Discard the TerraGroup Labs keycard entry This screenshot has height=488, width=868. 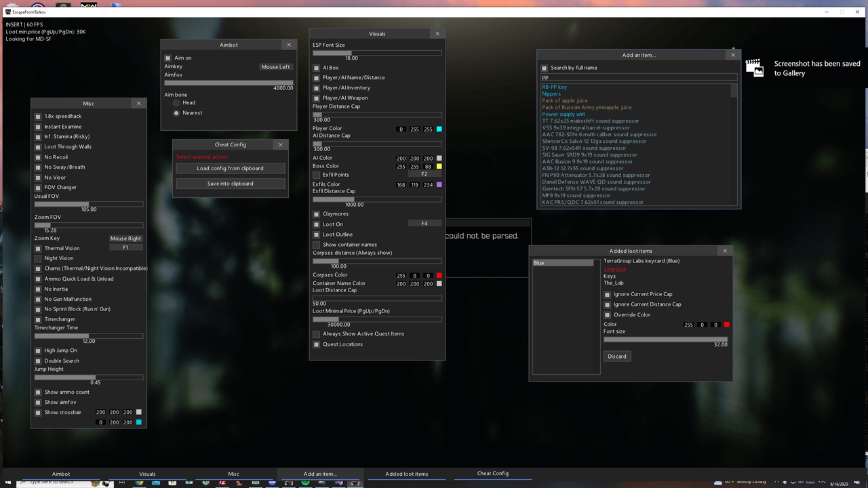click(x=616, y=356)
